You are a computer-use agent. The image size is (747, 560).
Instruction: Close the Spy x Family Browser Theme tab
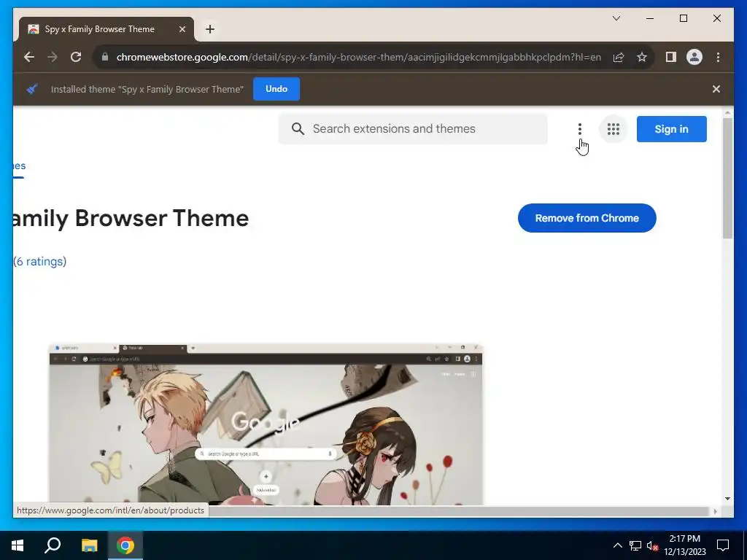click(182, 29)
